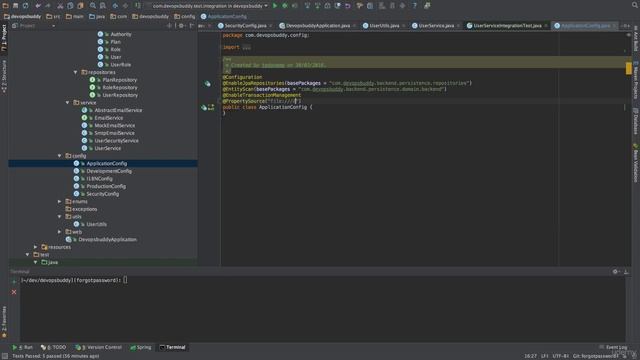Click scroll-from-source icon in Project panel
Viewport: 640px width, 360px height.
coord(169,26)
